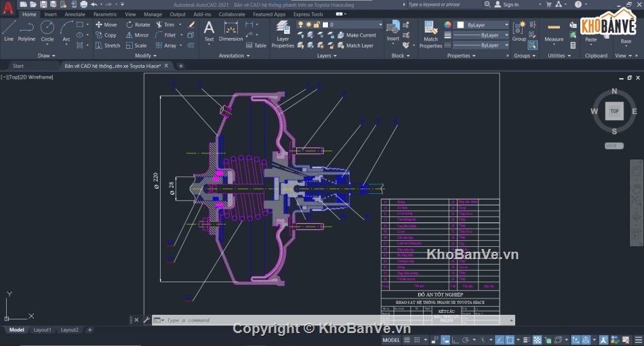Switch to the Insert ribbon tab
This screenshot has height=346, width=644.
[x=51, y=14]
